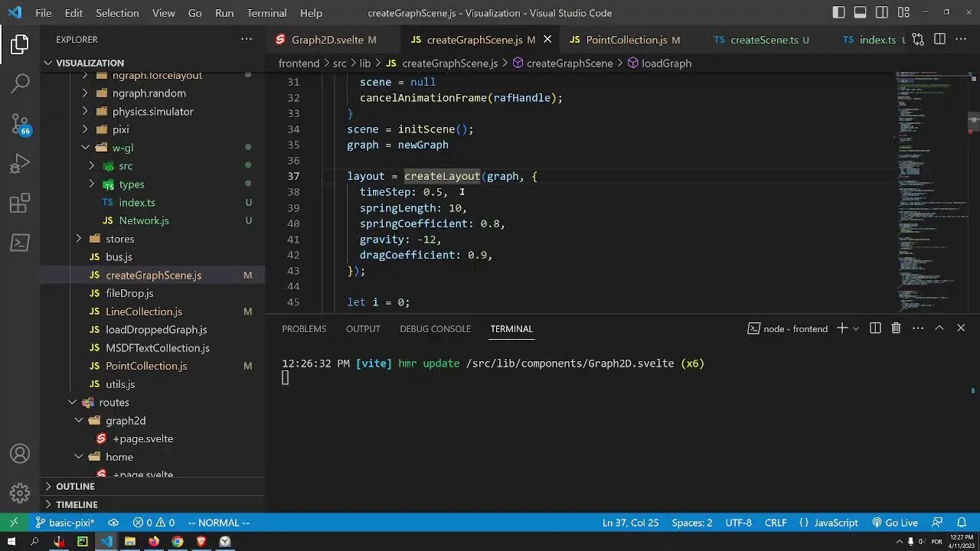Split the terminal panel

(x=875, y=328)
